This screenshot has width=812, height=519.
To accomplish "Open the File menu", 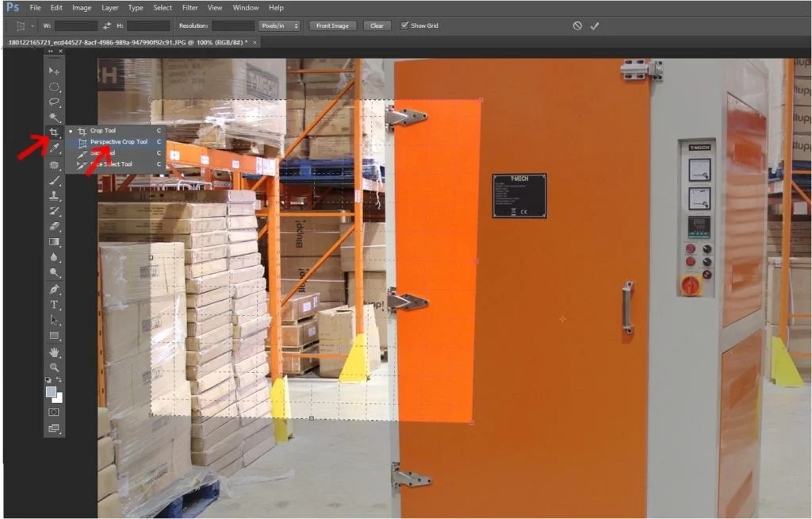I will [x=35, y=8].
